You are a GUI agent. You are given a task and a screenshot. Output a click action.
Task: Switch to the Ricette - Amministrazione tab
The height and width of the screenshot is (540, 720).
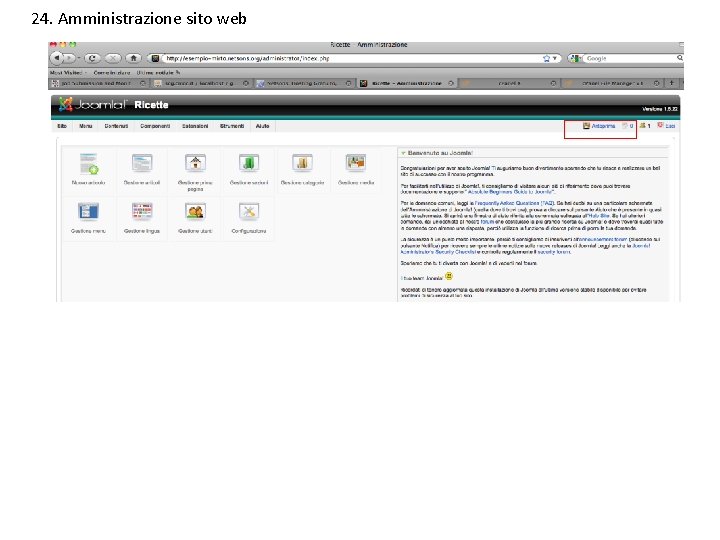tap(406, 83)
